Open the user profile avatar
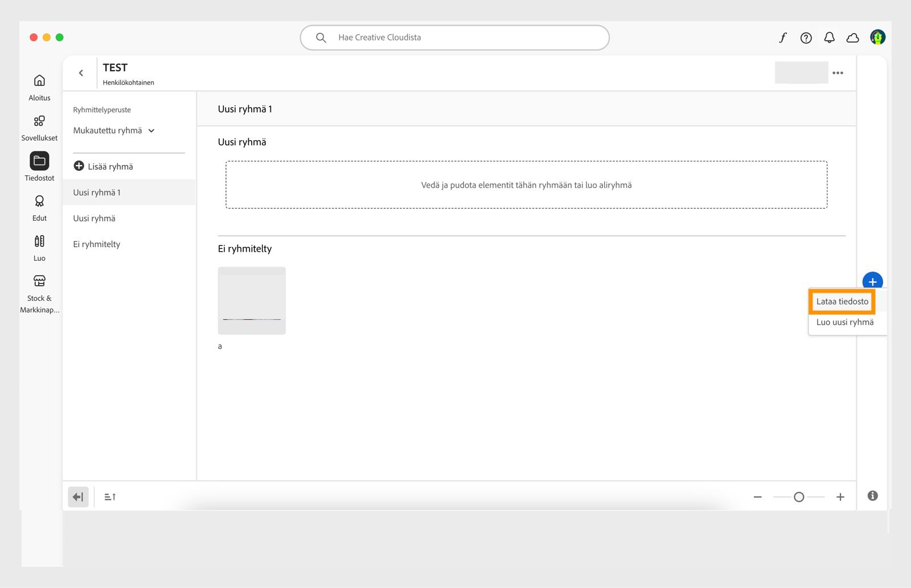 (x=877, y=38)
